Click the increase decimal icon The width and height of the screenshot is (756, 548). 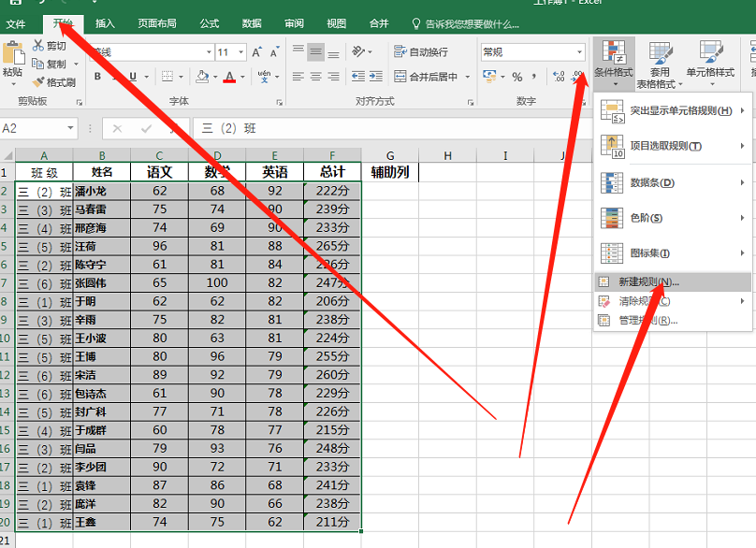click(559, 76)
